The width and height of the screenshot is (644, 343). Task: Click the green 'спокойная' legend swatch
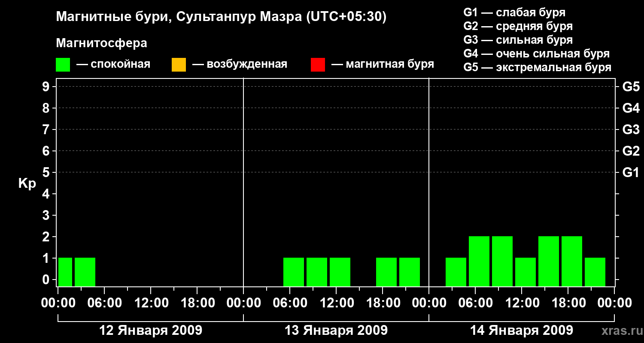tap(63, 65)
